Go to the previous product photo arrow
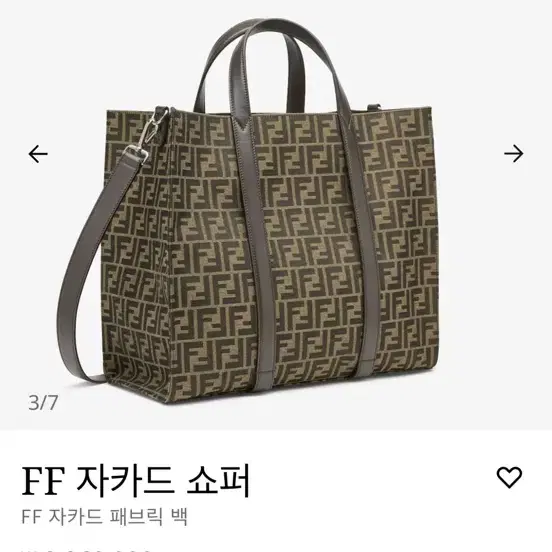Viewport: 552px width, 552px height. [x=38, y=154]
